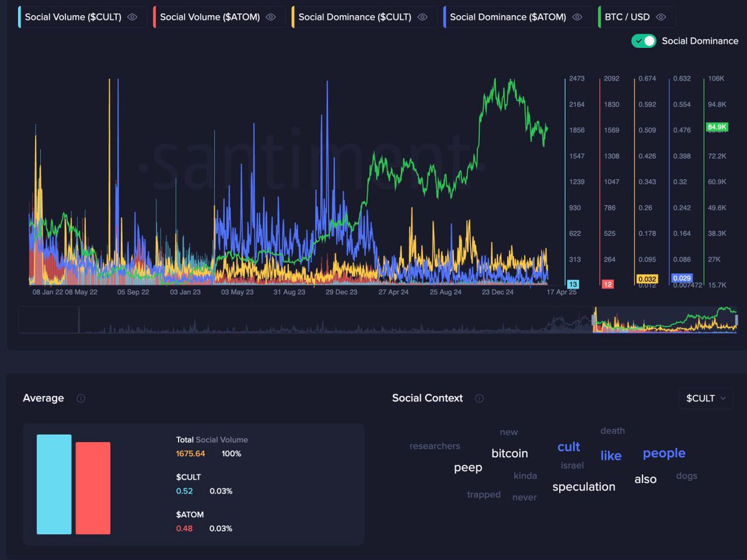Click the word 'bitcoin' in word cloud
Screen dimensions: 747x560
click(509, 454)
